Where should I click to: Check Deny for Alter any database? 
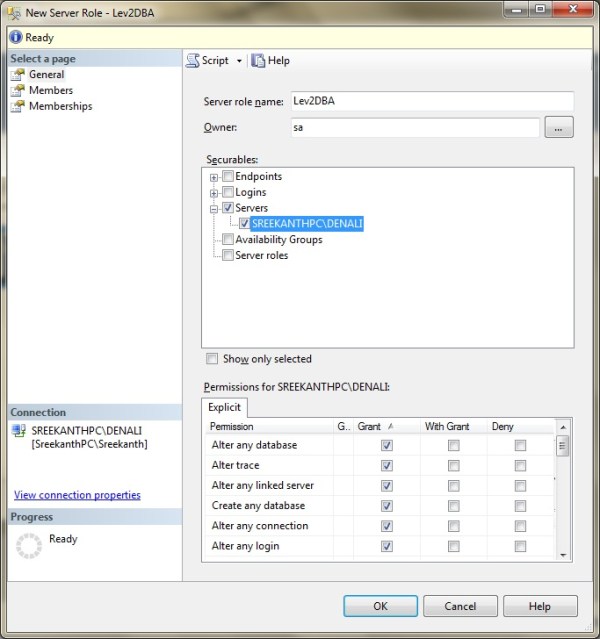click(x=520, y=446)
